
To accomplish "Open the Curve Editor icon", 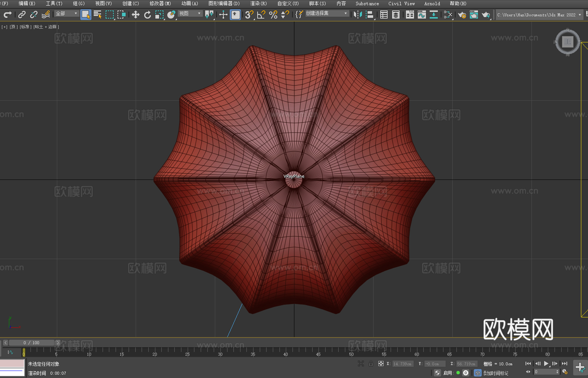I will click(421, 14).
